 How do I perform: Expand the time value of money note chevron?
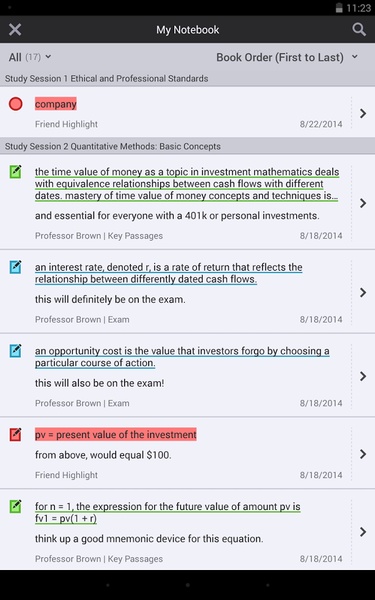coord(363,203)
